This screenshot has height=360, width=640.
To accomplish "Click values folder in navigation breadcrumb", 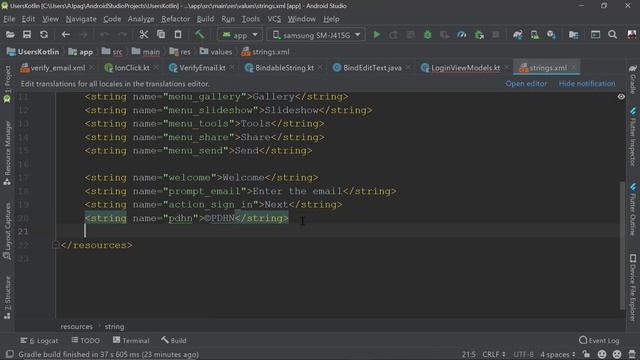I will tap(216, 52).
